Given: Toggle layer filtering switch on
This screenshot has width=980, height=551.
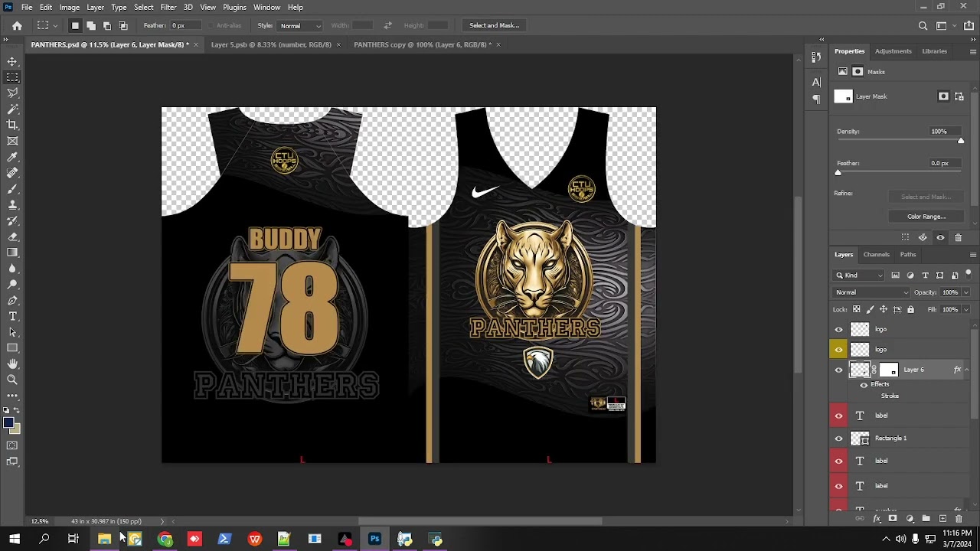Looking at the screenshot, I should point(968,273).
